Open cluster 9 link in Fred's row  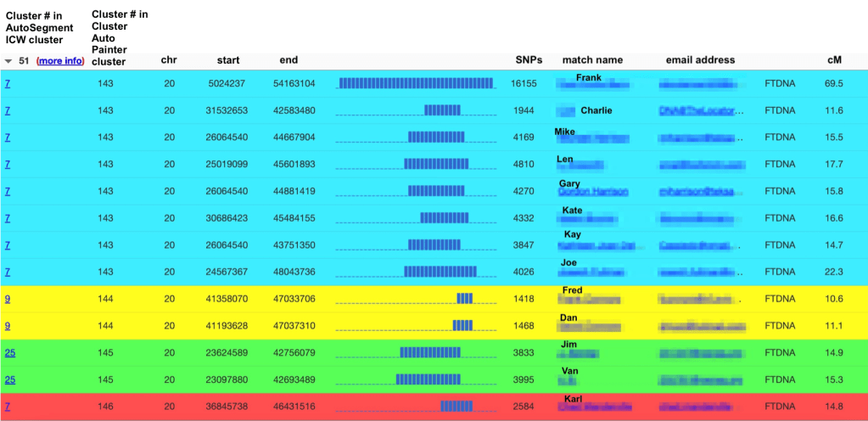tap(8, 299)
